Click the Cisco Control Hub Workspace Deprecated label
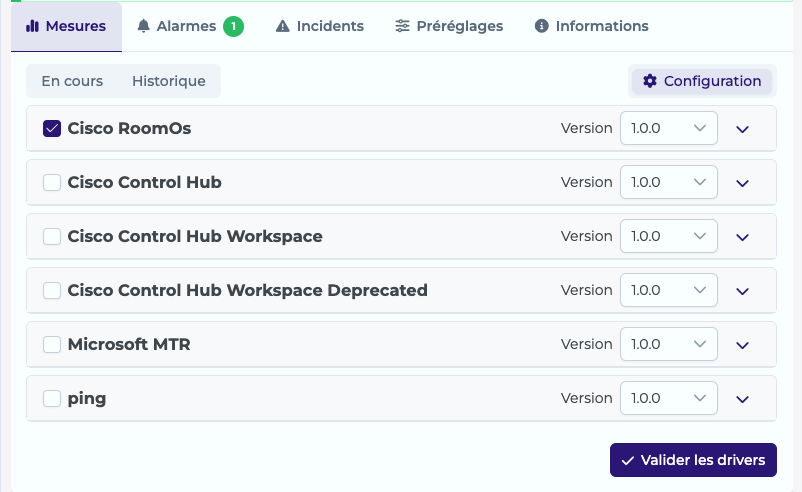Image resolution: width=802 pixels, height=492 pixels. pos(248,290)
